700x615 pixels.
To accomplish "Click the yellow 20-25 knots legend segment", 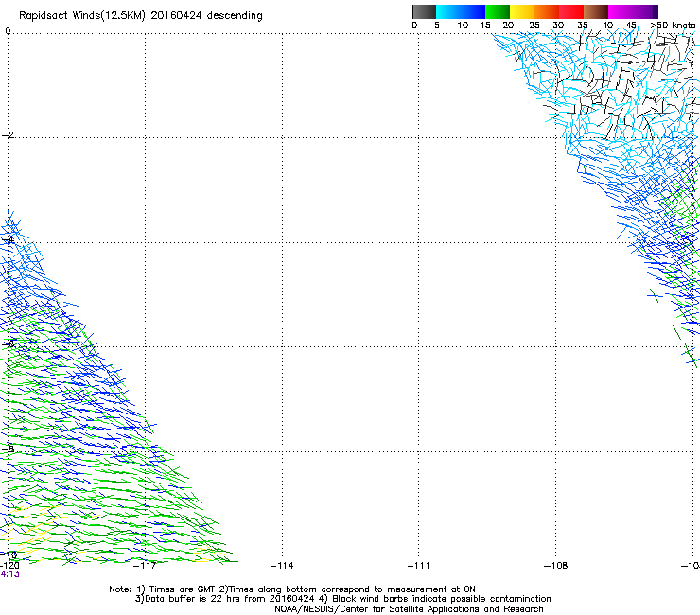I will [522, 11].
